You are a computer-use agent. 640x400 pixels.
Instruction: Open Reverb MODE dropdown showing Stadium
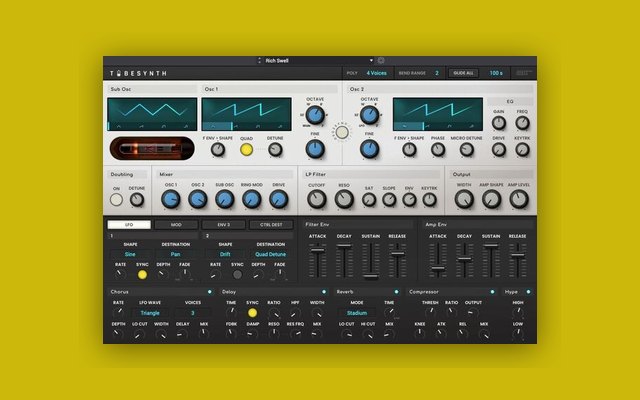[357, 313]
